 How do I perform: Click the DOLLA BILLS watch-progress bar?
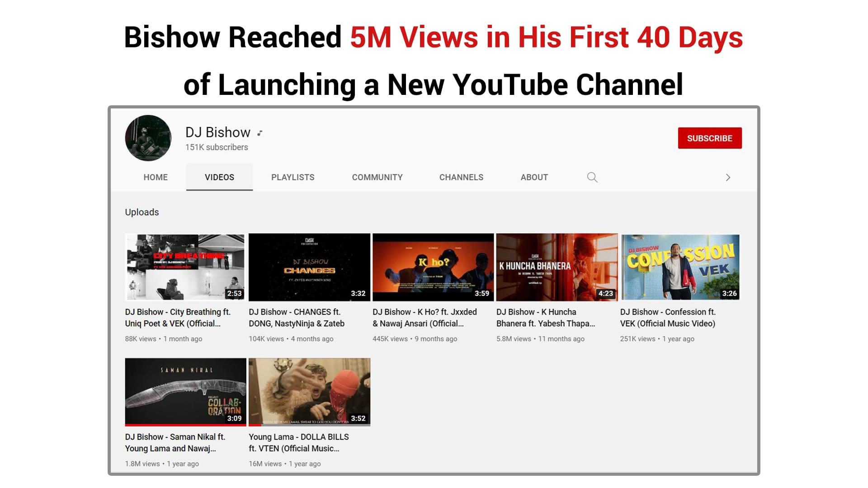coord(310,425)
